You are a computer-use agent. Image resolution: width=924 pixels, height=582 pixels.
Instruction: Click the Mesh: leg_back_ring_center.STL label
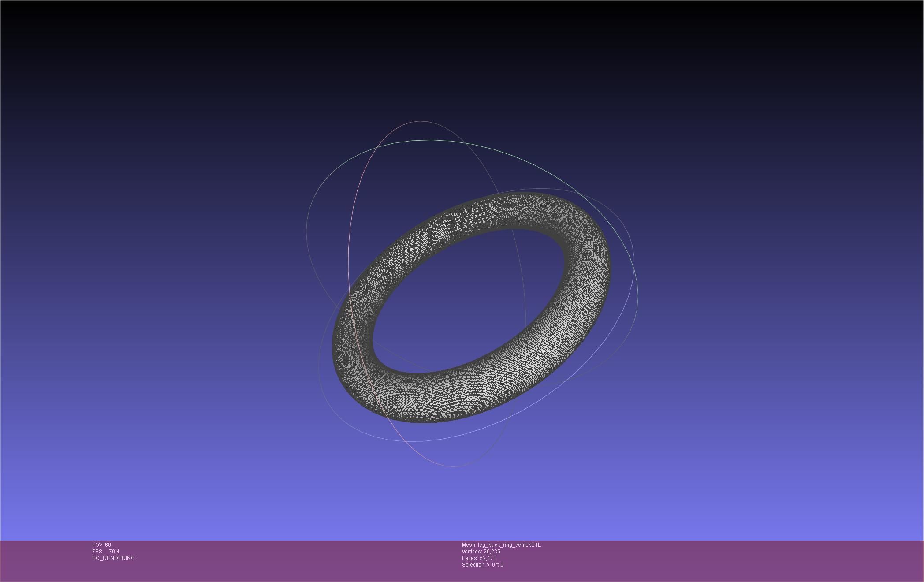coord(501,545)
